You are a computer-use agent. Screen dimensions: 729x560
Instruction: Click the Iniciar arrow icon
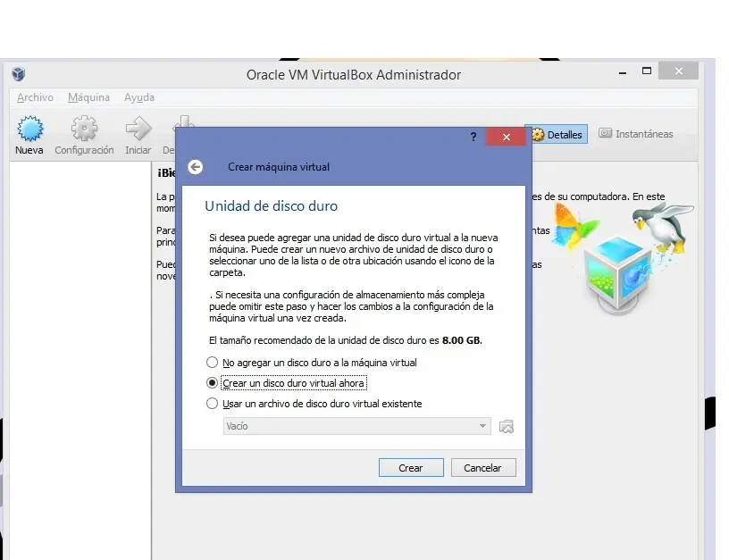click(x=138, y=129)
